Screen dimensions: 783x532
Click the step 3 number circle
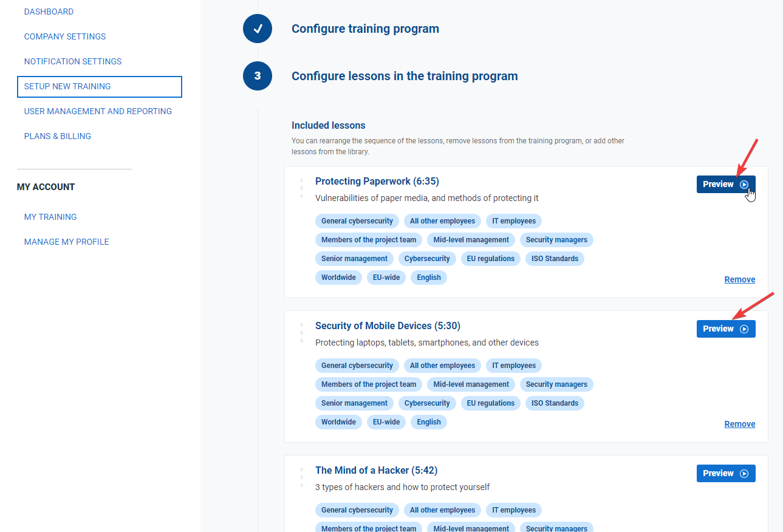[258, 76]
